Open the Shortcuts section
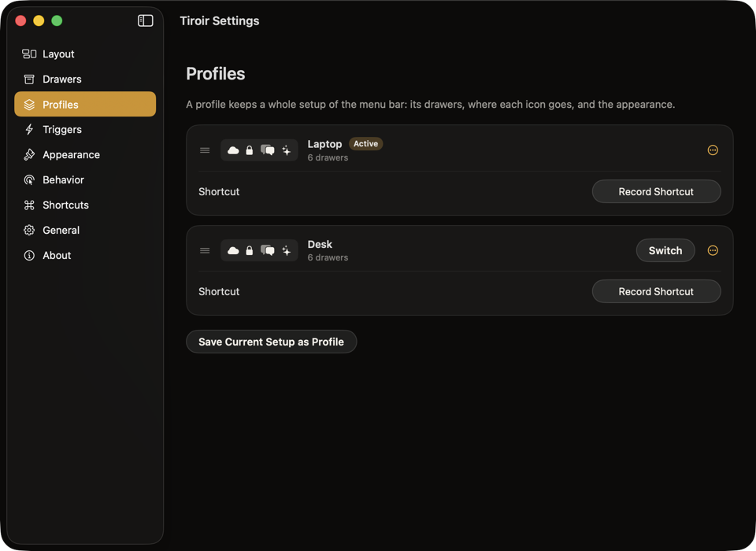Image resolution: width=756 pixels, height=551 pixels. (x=85, y=205)
